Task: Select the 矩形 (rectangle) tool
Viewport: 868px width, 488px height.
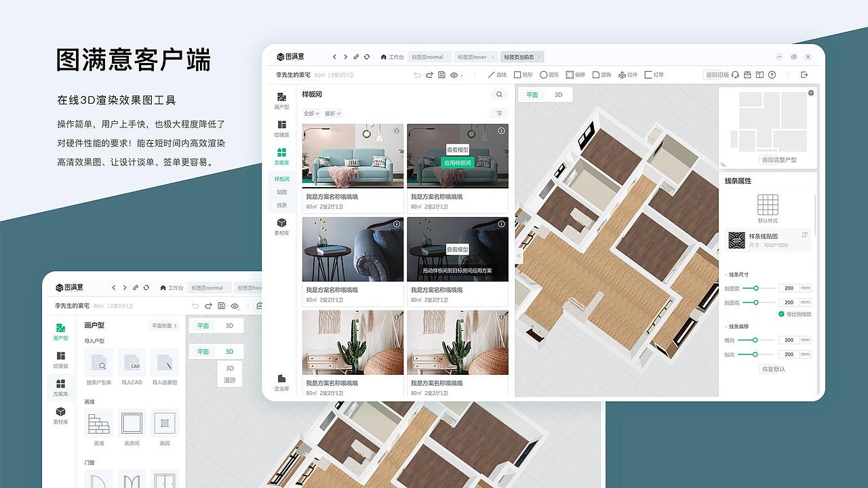Action: click(x=522, y=75)
